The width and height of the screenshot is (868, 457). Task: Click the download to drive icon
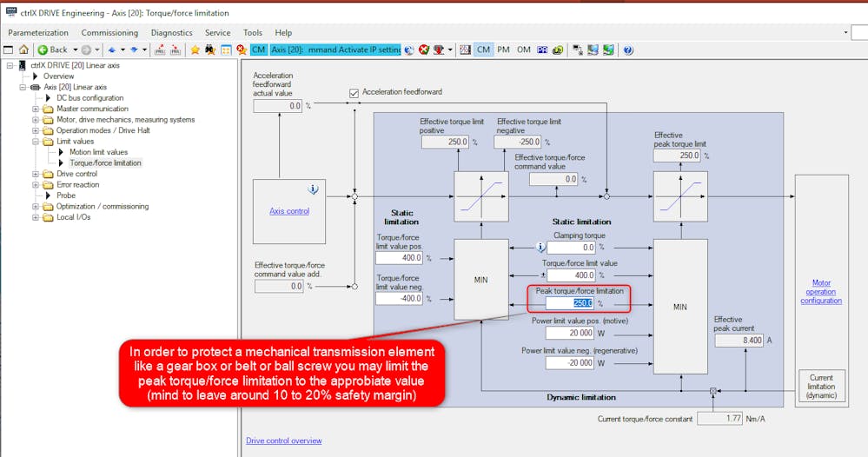[x=439, y=50]
